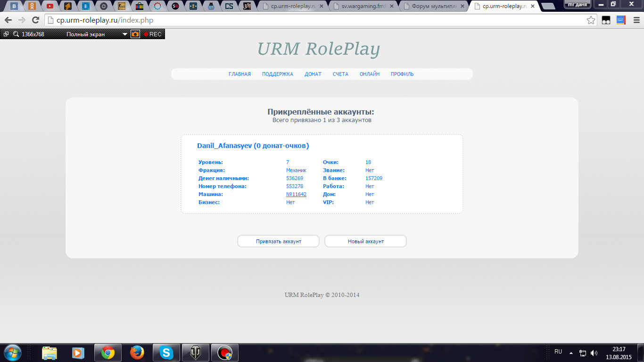Click the recorder camera snapshot icon
Viewport: 644px width, 362px height.
pos(135,34)
